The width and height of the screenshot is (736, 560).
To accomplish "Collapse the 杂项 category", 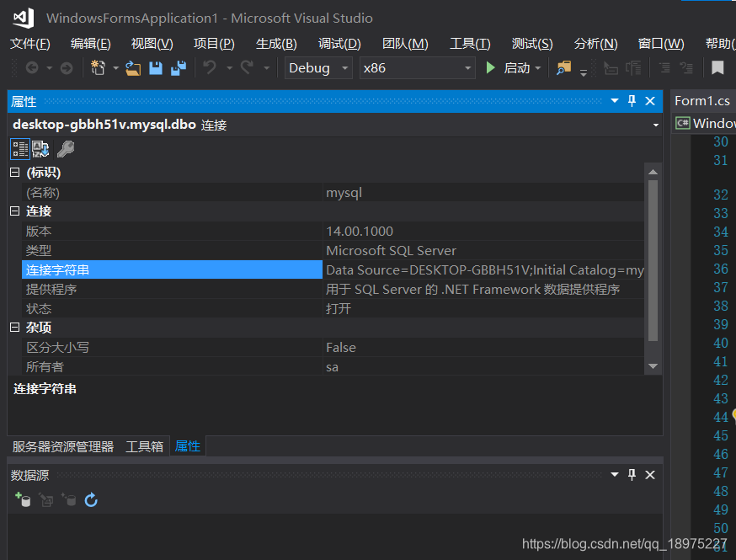I will click(14, 328).
